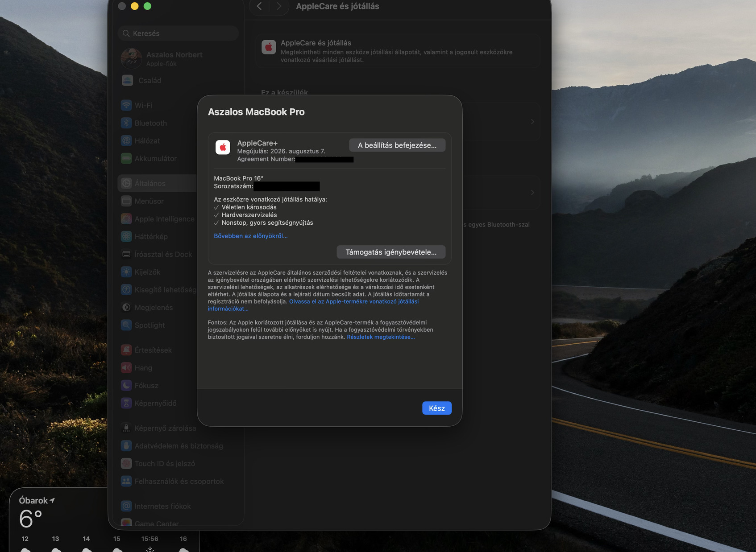756x552 pixels.
Task: Select Bluetooth label in settings sidebar
Action: 151,123
